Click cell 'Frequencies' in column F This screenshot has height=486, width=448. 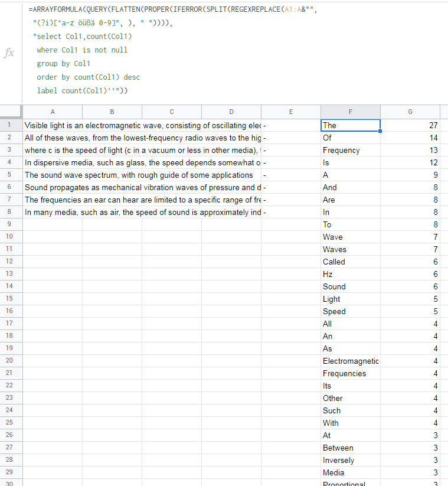click(351, 373)
